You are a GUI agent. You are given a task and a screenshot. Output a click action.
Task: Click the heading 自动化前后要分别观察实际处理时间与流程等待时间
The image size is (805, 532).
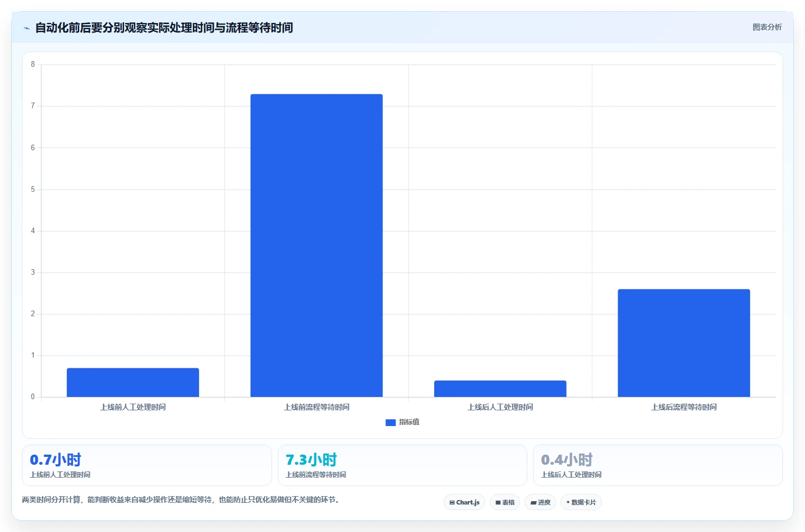tap(164, 27)
